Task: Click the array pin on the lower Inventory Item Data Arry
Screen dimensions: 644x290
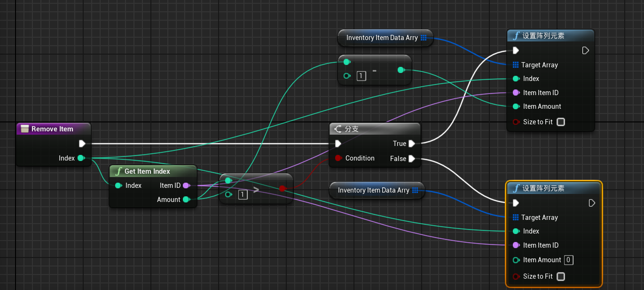Action: click(x=415, y=190)
